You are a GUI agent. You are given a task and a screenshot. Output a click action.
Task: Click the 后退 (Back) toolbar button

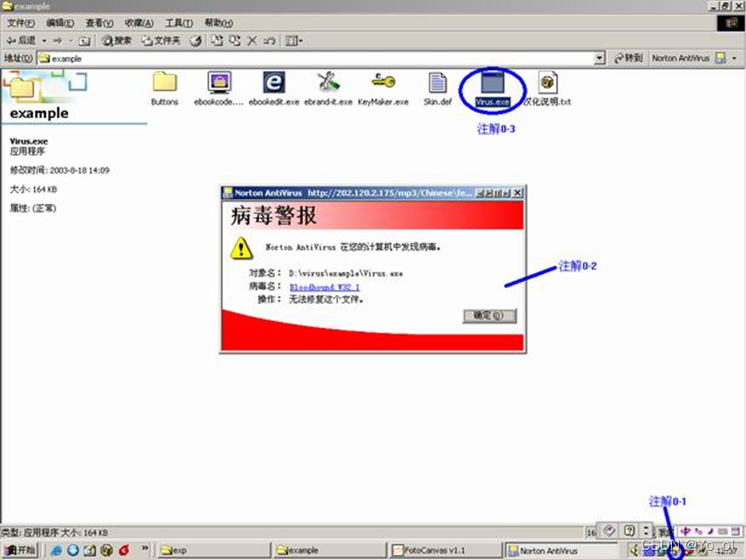(x=22, y=41)
